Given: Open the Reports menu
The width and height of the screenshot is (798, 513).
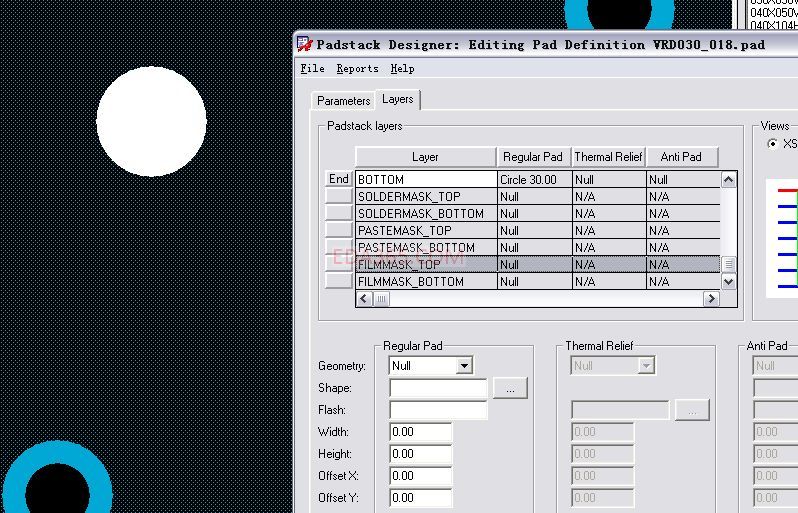Looking at the screenshot, I should tap(357, 68).
